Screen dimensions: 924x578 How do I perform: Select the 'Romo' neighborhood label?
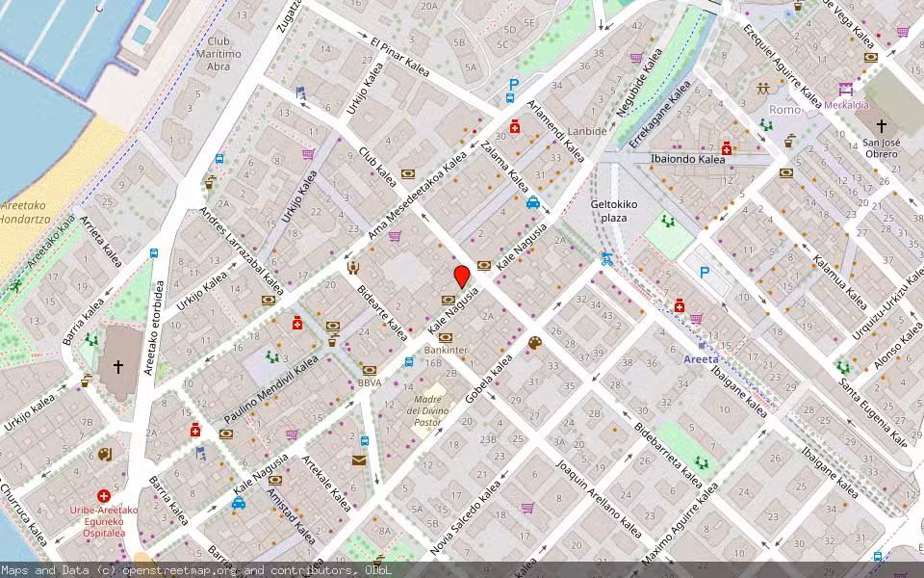[x=785, y=110]
